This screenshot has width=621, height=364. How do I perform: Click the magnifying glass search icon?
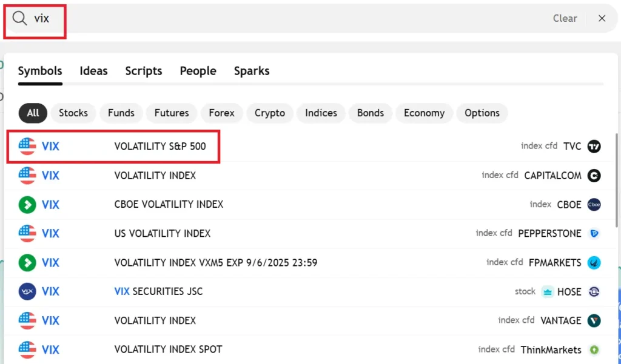pos(19,18)
